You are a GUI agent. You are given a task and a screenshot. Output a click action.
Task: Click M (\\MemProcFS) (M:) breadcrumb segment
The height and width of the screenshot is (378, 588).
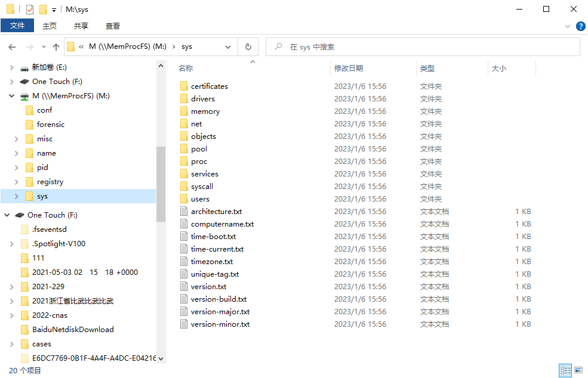pyautogui.click(x=128, y=47)
